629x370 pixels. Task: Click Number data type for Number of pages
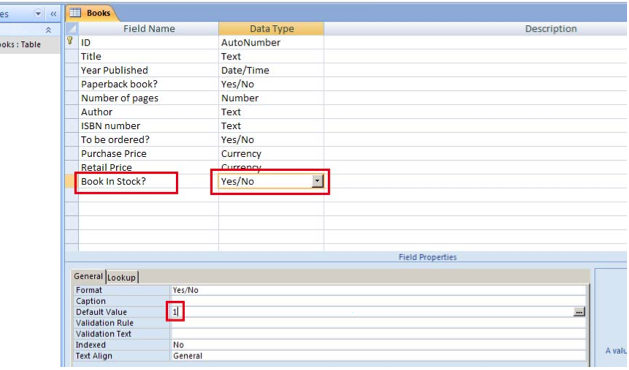pyautogui.click(x=271, y=98)
